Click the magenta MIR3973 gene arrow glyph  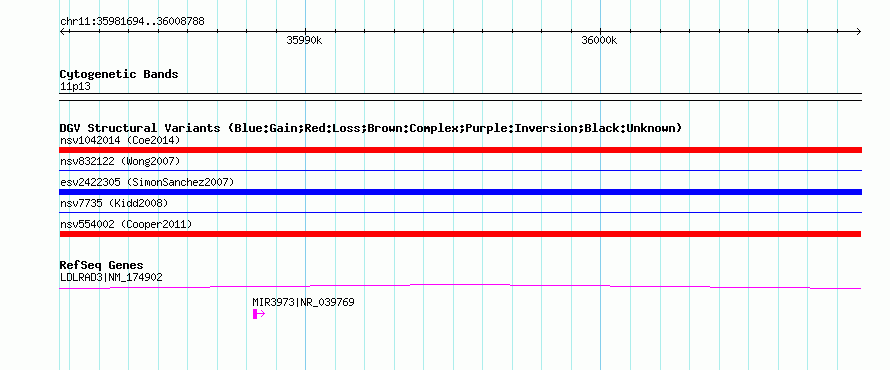tap(259, 314)
